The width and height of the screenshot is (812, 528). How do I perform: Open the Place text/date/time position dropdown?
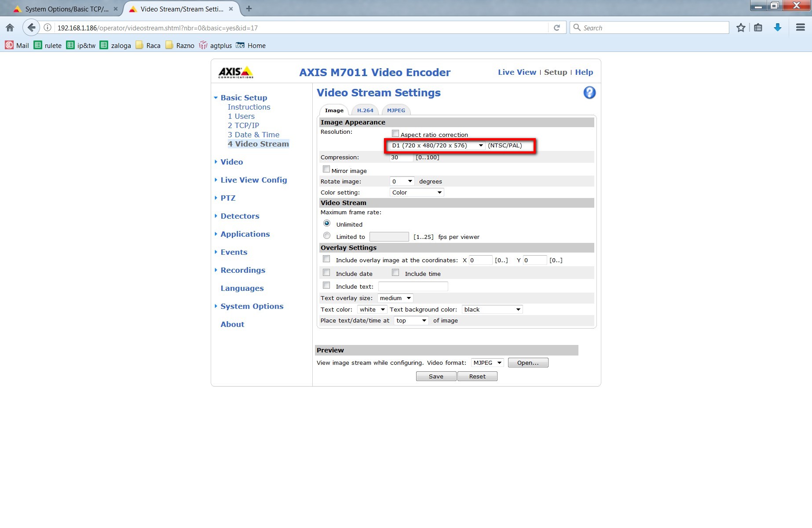(x=411, y=320)
